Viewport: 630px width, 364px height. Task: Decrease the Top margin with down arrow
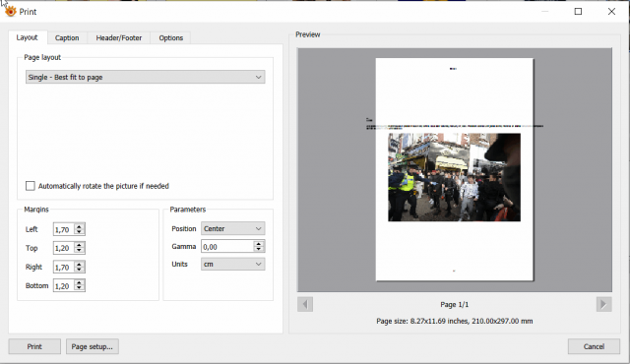pyautogui.click(x=79, y=251)
